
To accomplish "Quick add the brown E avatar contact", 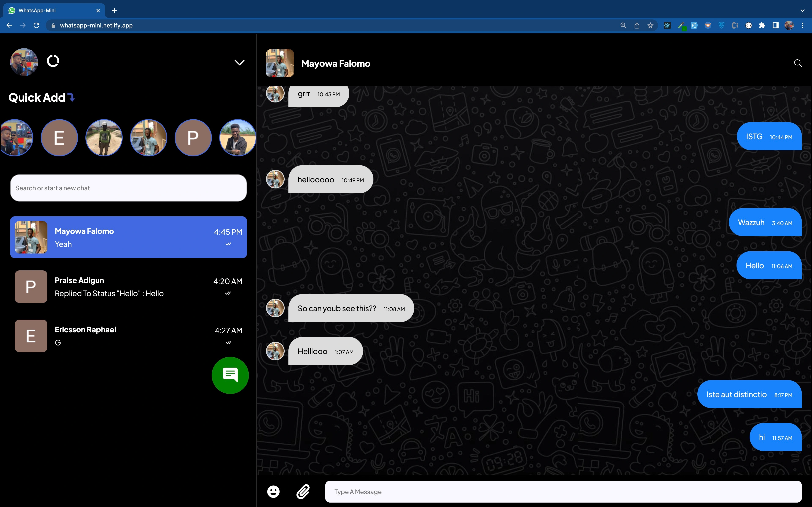I will click(x=59, y=138).
